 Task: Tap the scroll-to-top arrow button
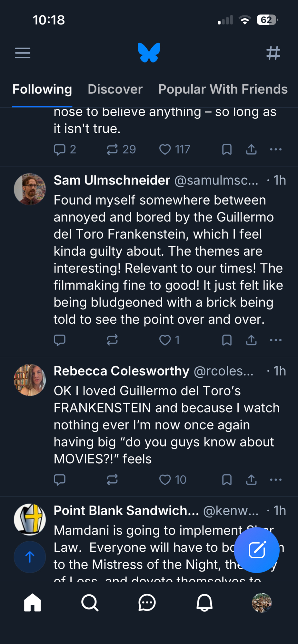point(30,557)
